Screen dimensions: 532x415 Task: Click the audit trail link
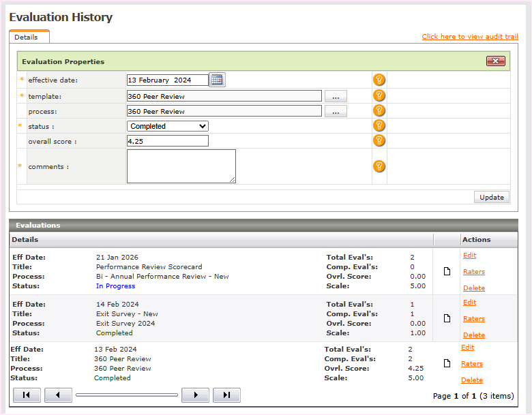(470, 37)
